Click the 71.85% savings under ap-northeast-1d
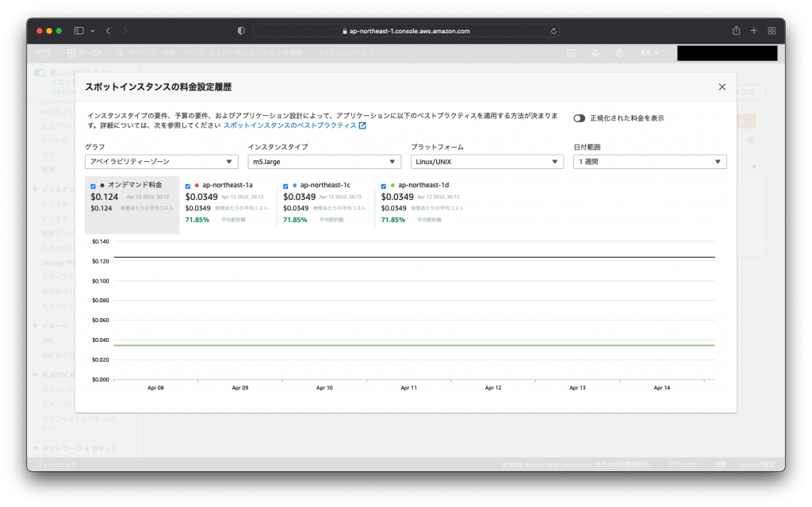812x507 pixels. tap(393, 220)
